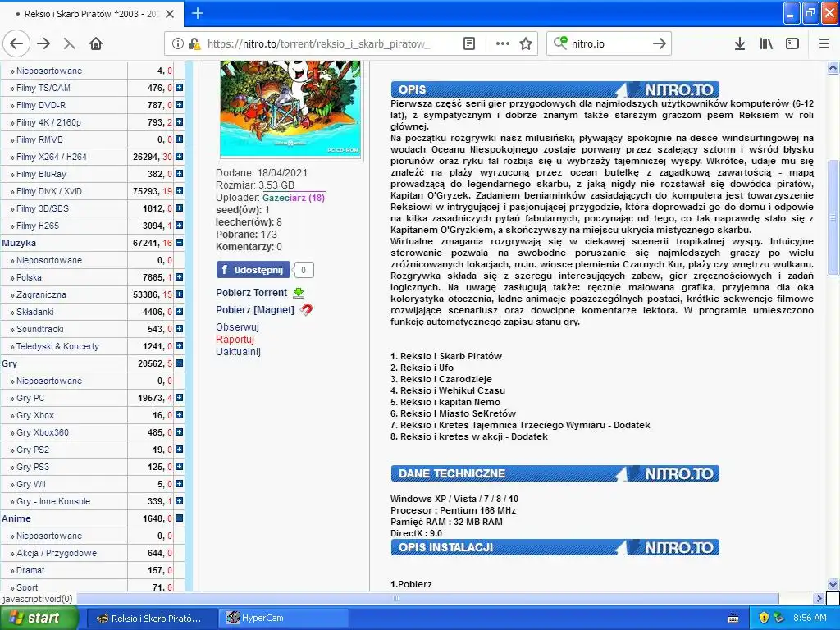The image size is (840, 630).
Task: Click the security shield tray icon
Action: (x=764, y=618)
